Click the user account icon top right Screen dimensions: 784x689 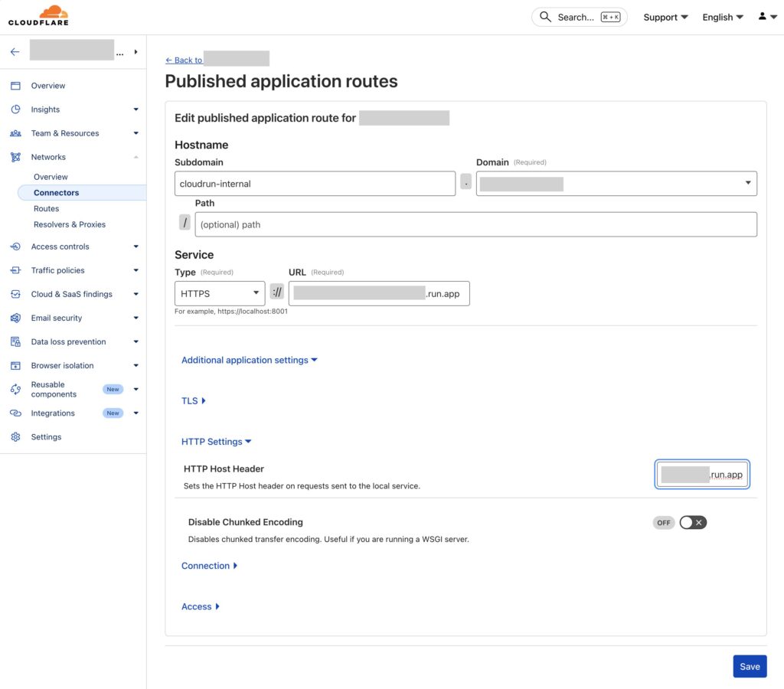point(763,16)
